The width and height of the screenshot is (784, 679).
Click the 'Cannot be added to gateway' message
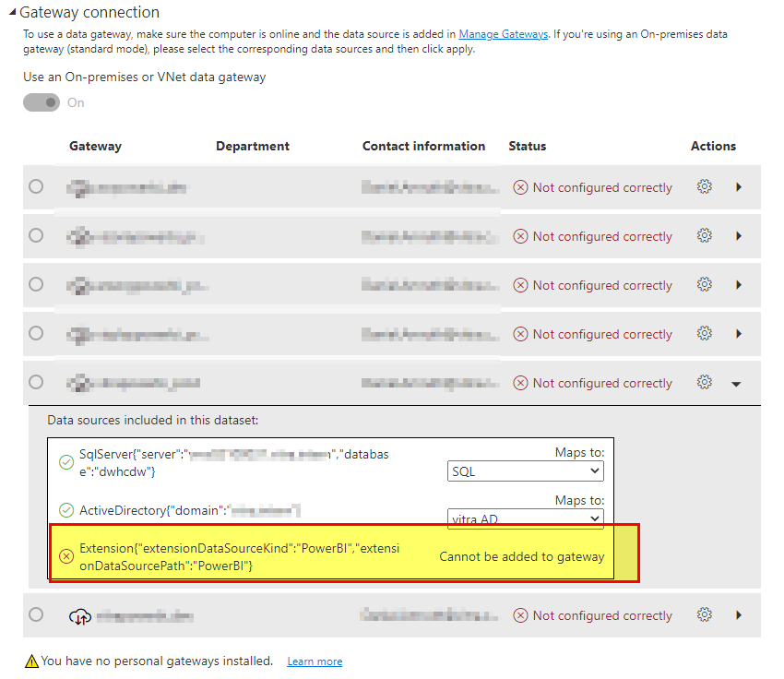click(522, 556)
